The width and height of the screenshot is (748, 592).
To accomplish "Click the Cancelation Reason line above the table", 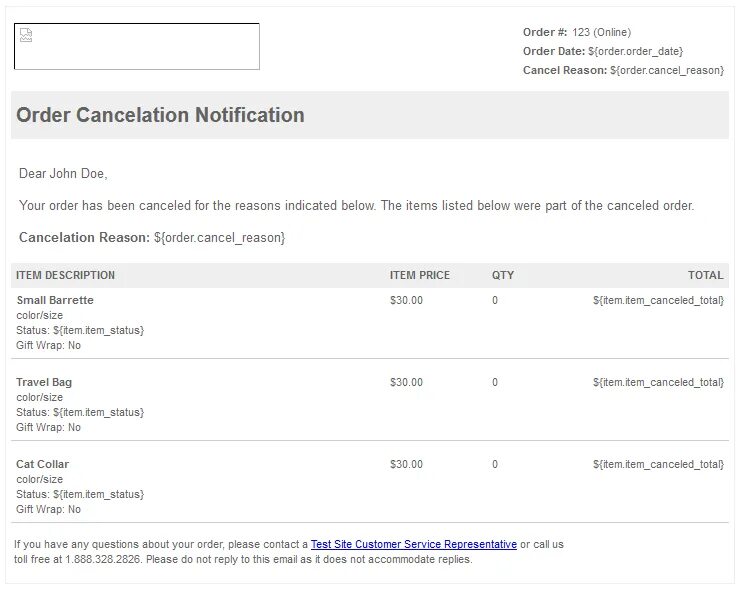I will point(152,238).
